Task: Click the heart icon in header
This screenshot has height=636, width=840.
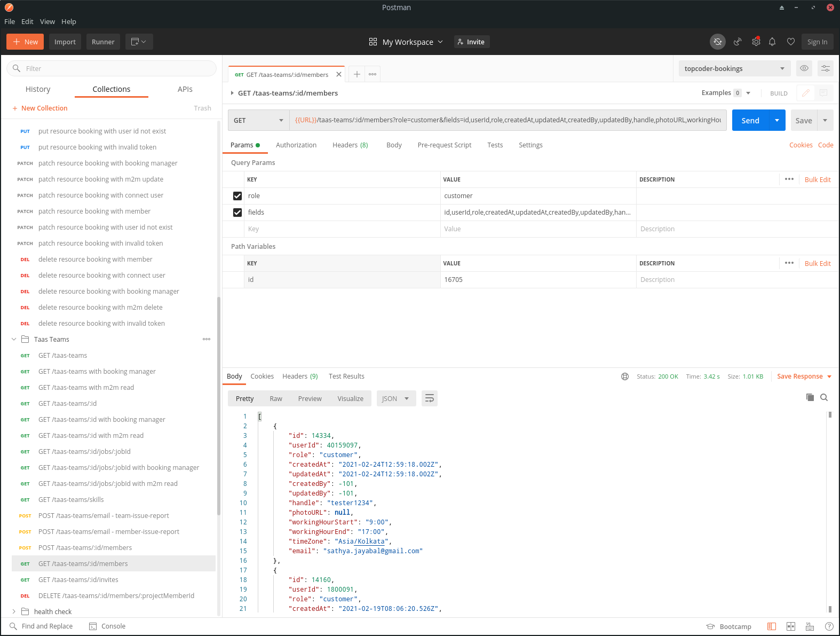Action: pos(791,42)
